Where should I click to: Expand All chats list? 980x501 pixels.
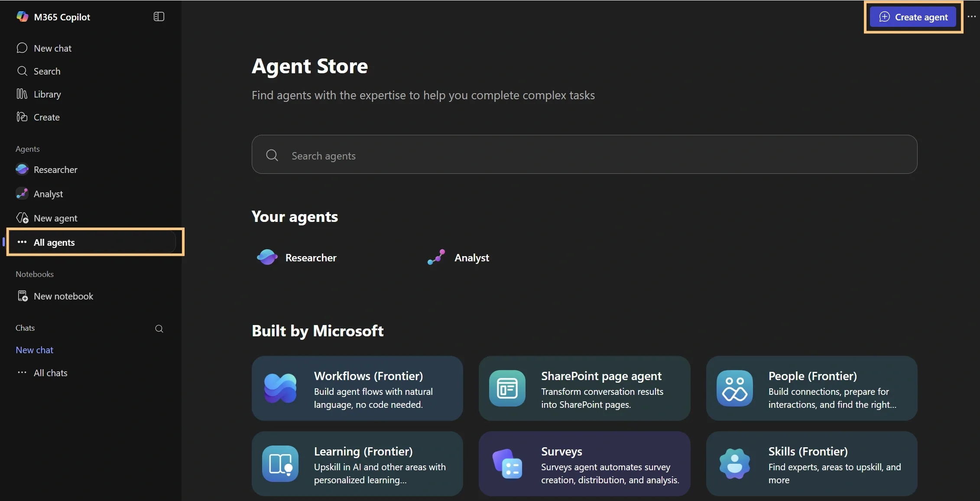[50, 373]
